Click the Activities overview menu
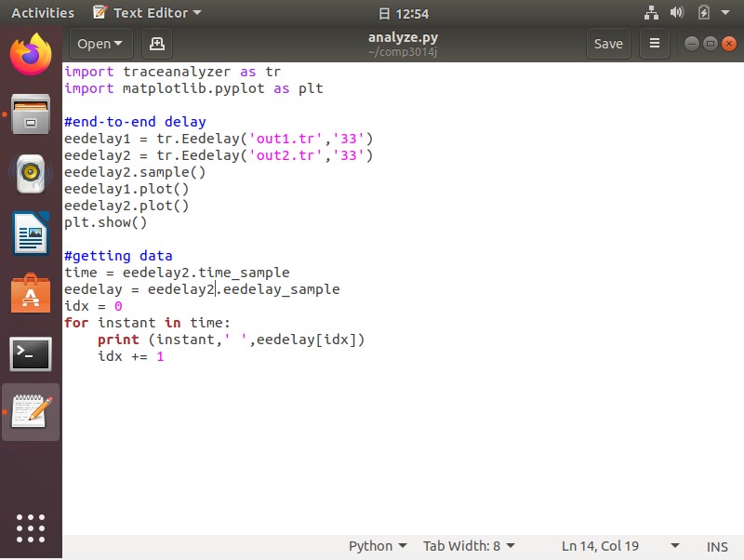 pyautogui.click(x=43, y=13)
